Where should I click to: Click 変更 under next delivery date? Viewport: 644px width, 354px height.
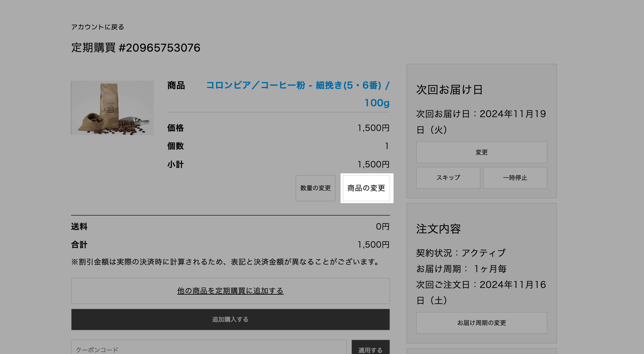point(481,152)
